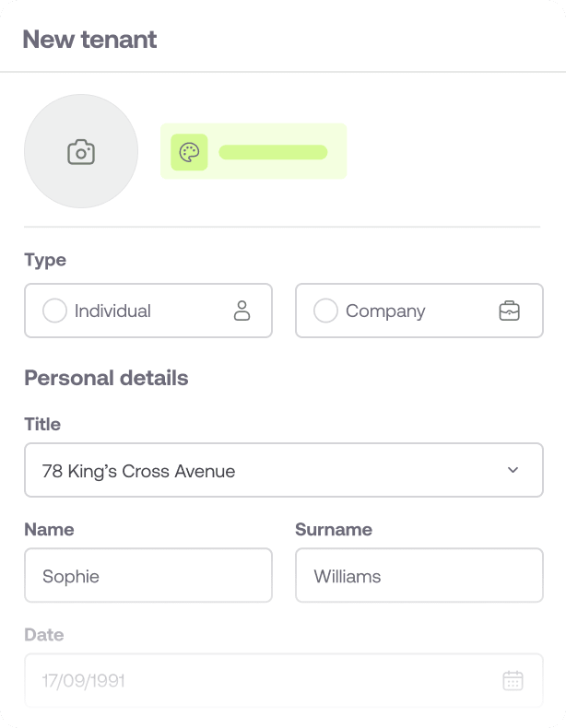Click the briefcase icon in Company option
Viewport: 566px width, 728px height.
(x=509, y=311)
